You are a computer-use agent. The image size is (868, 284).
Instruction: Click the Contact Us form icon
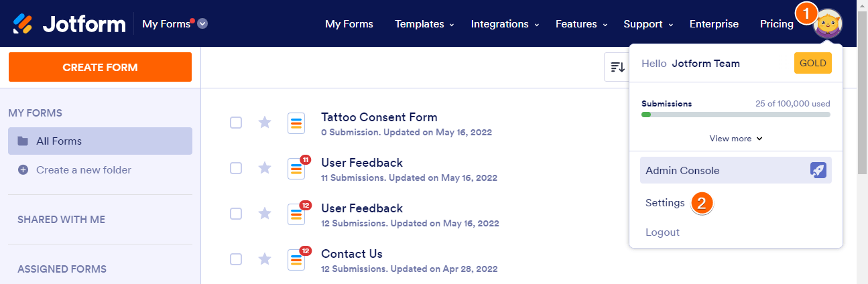pos(296,259)
